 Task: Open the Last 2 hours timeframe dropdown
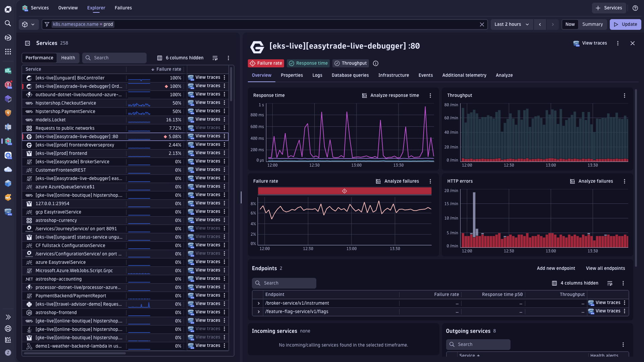point(512,24)
